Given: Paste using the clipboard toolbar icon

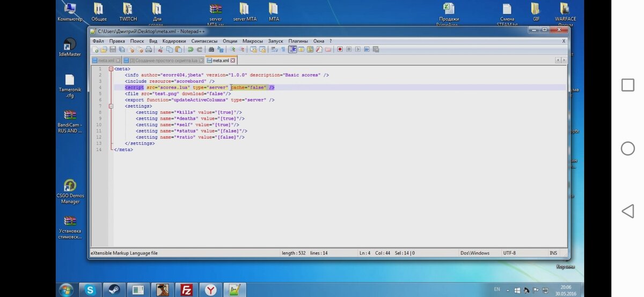Looking at the screenshot, I should (x=179, y=49).
